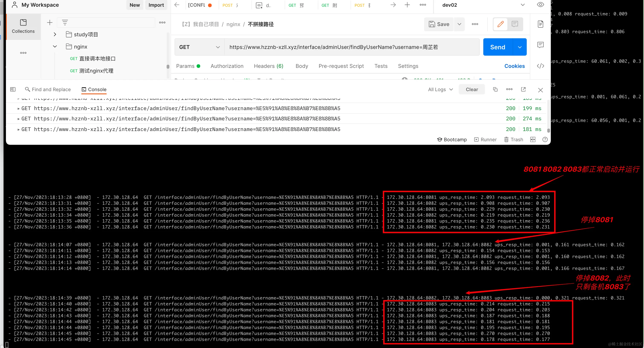Open Bootcamp from status bar
644x348 pixels.
[x=452, y=139]
